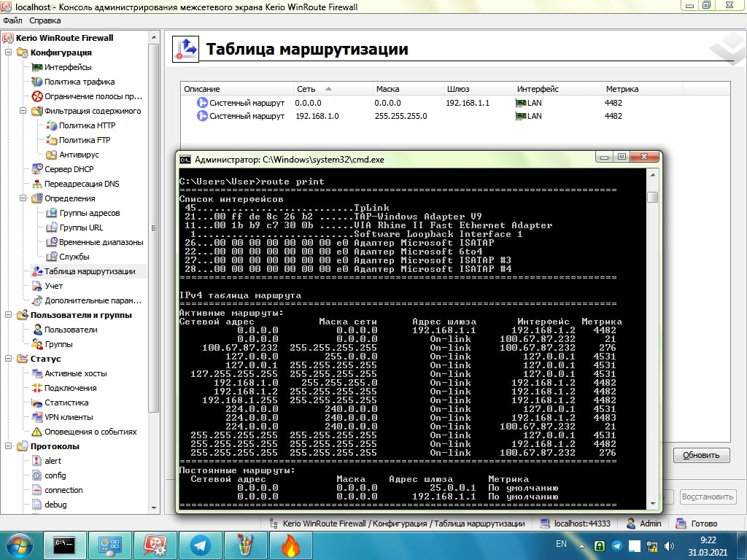Sort by Маска column header
The height and width of the screenshot is (560, 747).
408,89
